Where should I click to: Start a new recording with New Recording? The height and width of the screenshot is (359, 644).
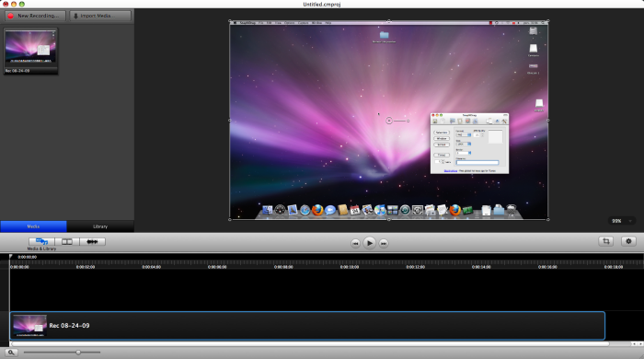click(x=35, y=16)
